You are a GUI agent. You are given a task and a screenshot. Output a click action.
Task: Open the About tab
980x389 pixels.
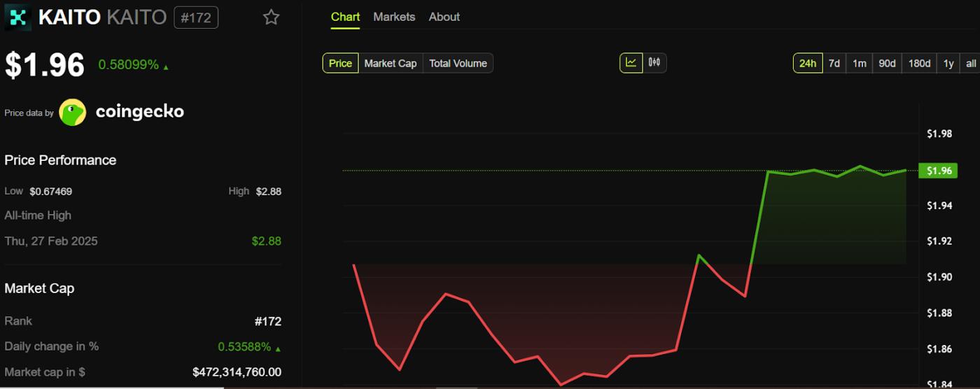coord(444,17)
